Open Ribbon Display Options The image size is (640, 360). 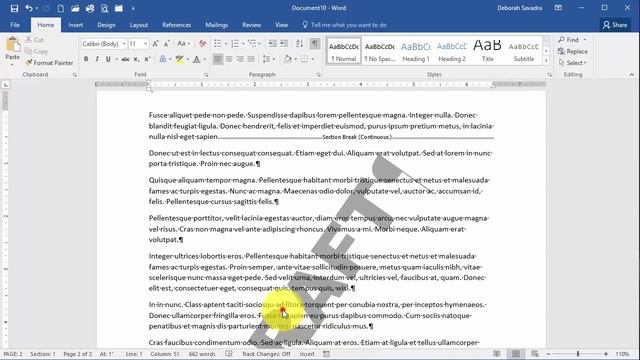[558, 8]
